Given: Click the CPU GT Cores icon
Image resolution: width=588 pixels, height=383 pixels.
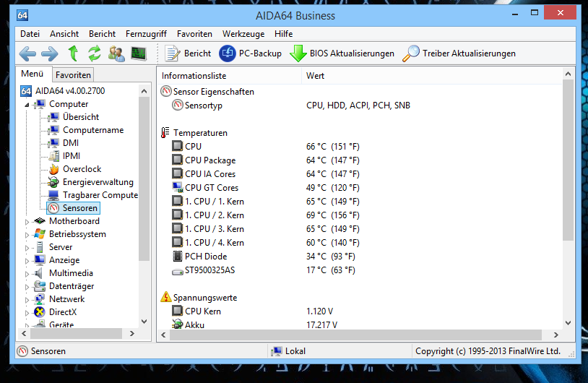Looking at the screenshot, I should pos(178,188).
